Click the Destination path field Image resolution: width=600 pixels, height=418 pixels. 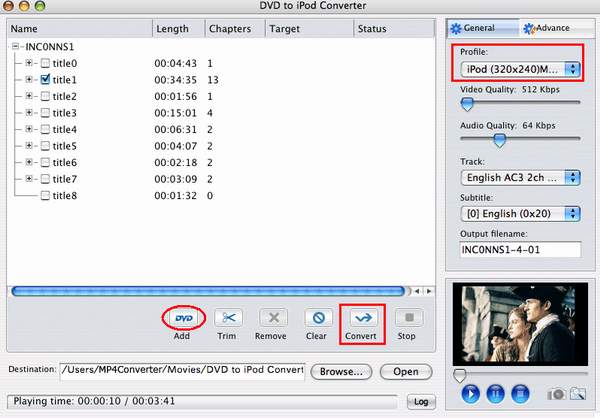coord(183,371)
